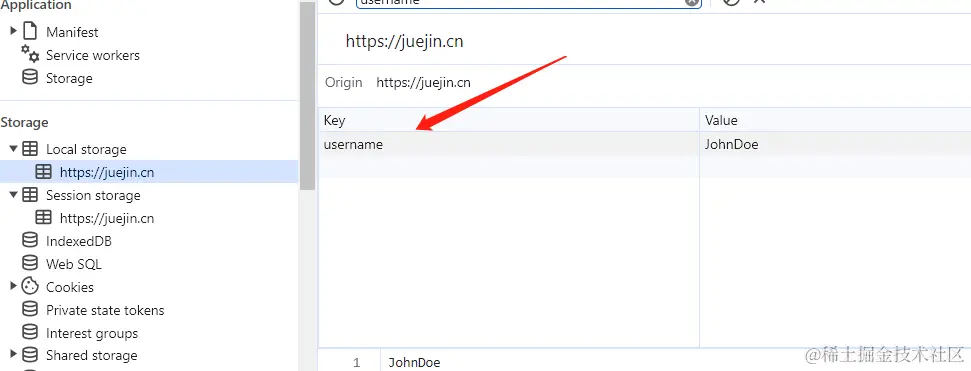The width and height of the screenshot is (971, 371).
Task: Expand the Cookies tree arrow
Action: pos(14,286)
